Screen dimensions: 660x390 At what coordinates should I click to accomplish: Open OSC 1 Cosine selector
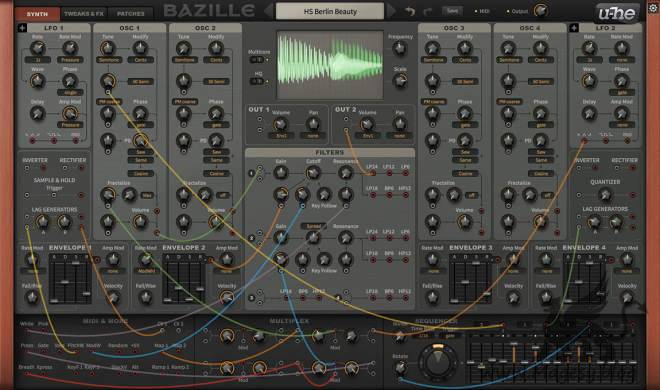(x=141, y=173)
